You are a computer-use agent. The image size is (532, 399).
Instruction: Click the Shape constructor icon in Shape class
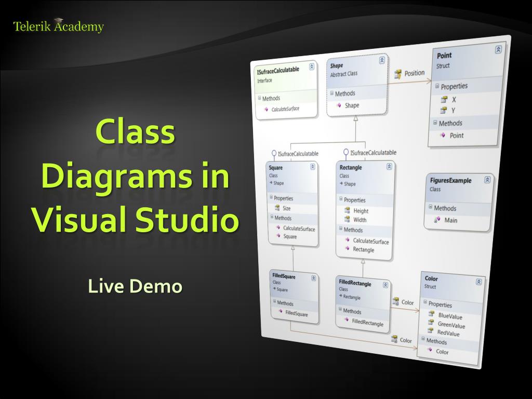[x=339, y=105]
